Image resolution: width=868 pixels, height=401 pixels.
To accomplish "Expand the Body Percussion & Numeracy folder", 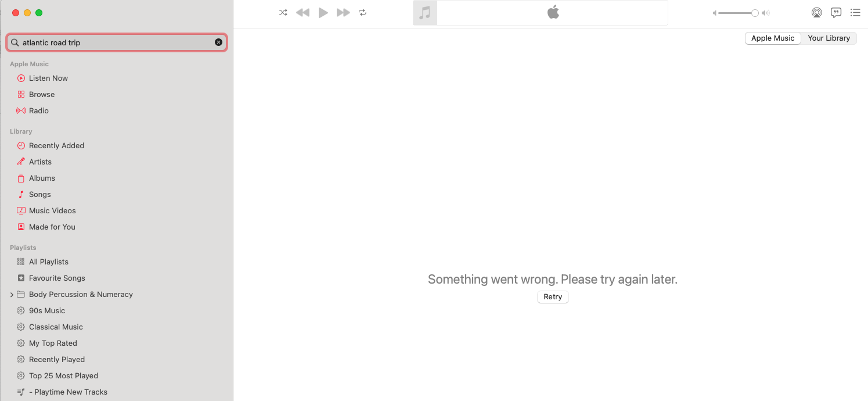I will tap(12, 295).
